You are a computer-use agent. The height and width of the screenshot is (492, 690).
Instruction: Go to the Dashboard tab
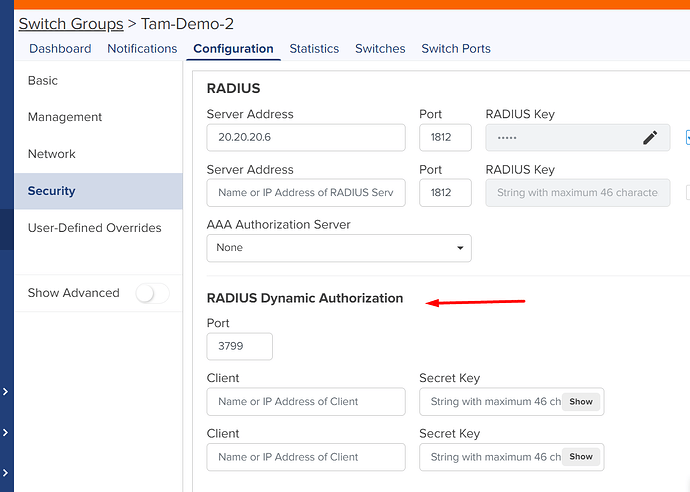60,48
